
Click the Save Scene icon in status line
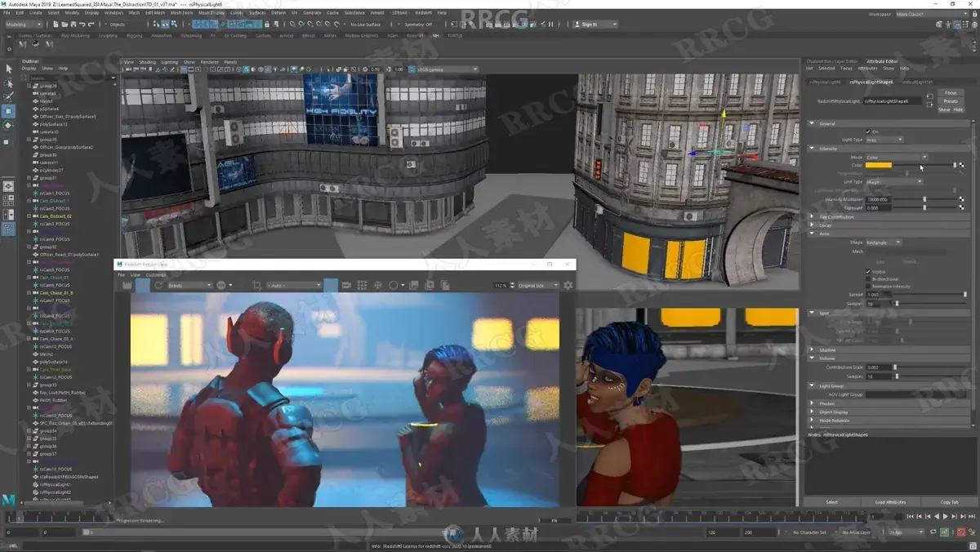coord(73,24)
